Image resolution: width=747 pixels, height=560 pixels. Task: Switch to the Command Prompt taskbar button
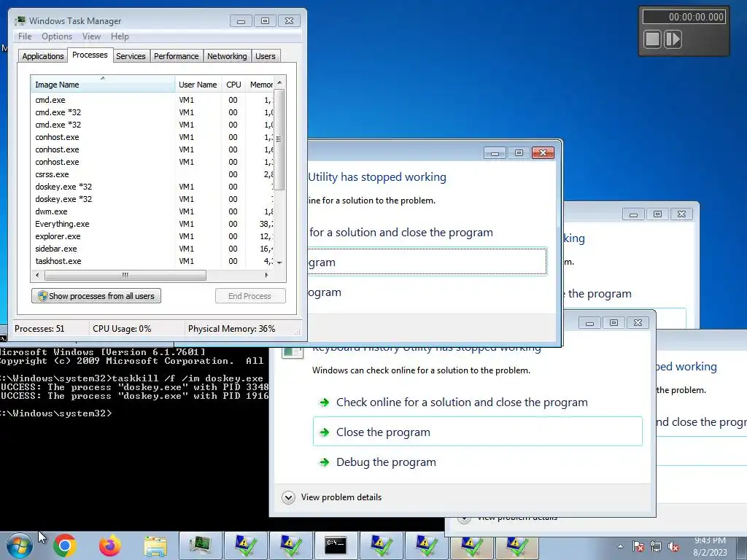click(336, 545)
